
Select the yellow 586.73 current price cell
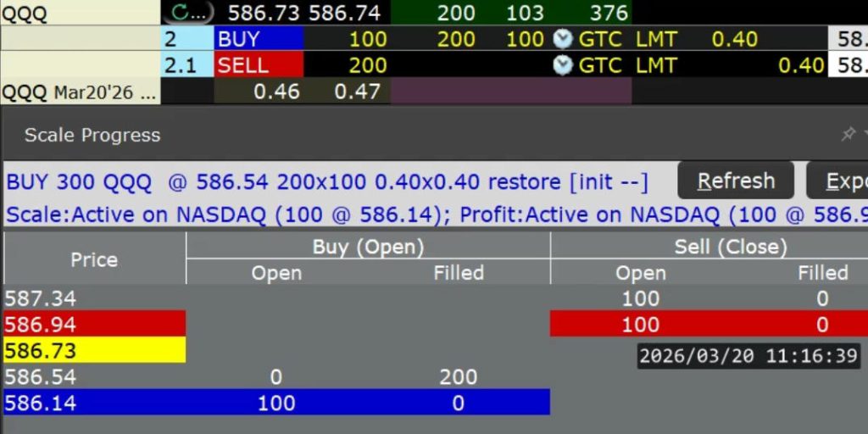(x=93, y=350)
